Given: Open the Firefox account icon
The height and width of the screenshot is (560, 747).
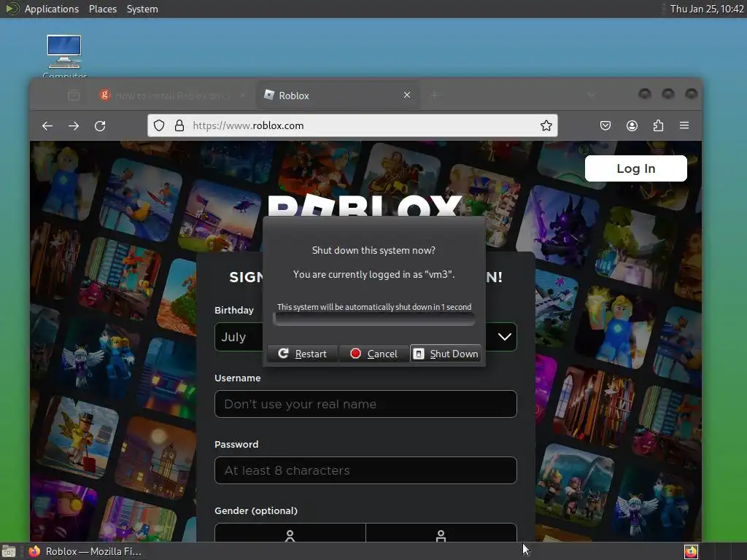Looking at the screenshot, I should (x=632, y=125).
